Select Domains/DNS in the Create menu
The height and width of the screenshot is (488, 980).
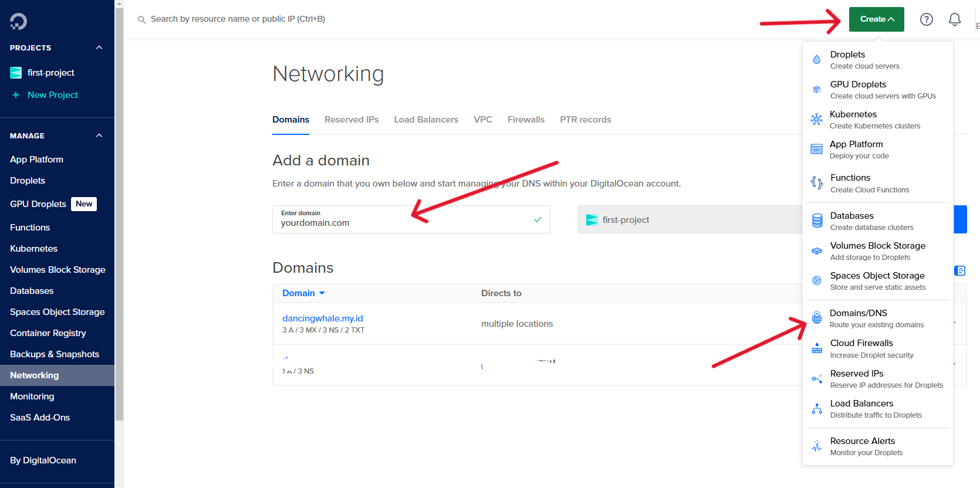point(878,318)
